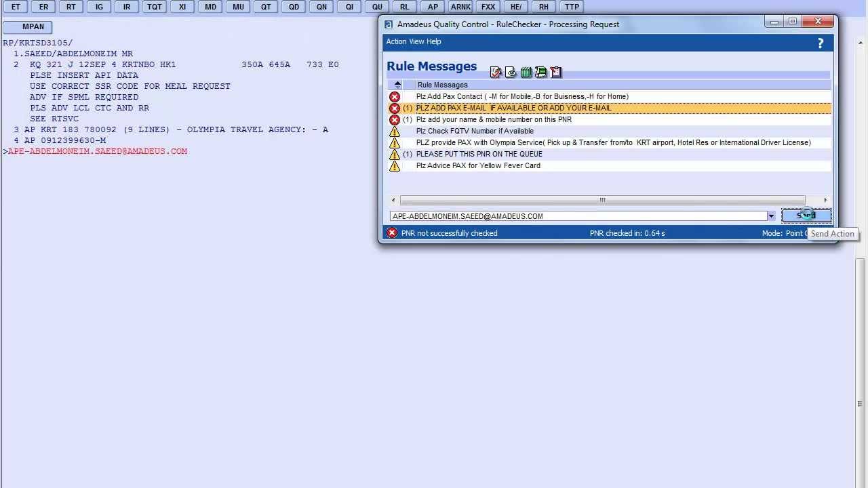Click the question mark help icon in RuleChecker
868x488 pixels.
pyautogui.click(x=821, y=43)
